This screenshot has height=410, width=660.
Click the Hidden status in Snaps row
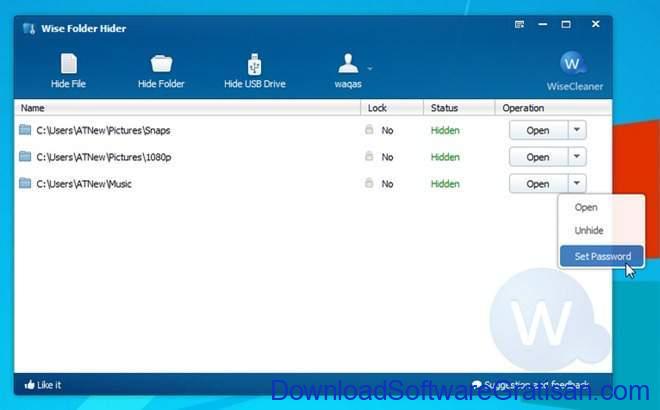445,130
